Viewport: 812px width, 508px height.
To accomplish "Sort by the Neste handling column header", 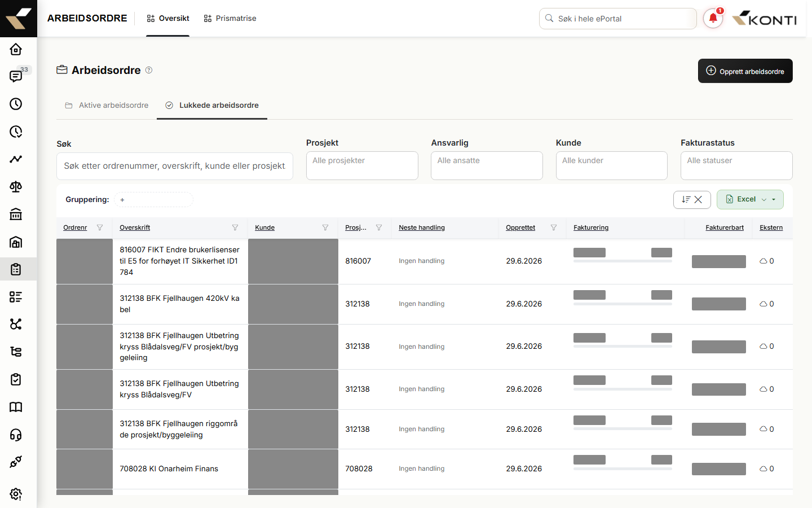I will coord(422,227).
